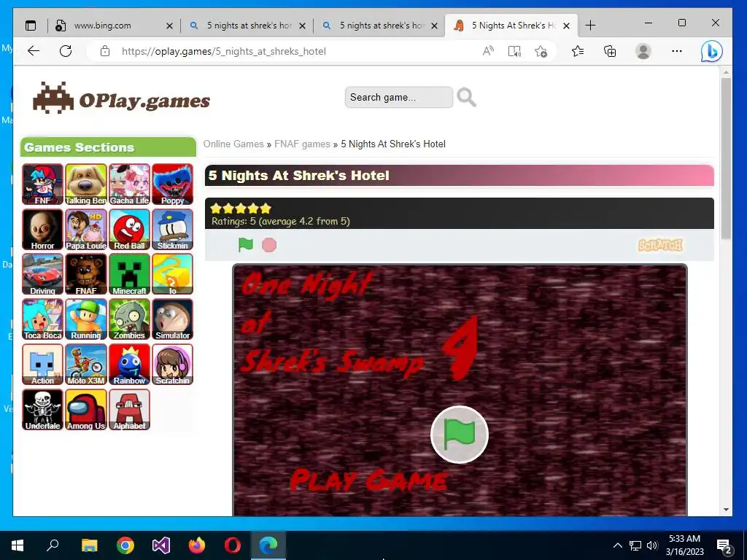Open the Alphabet games section
This screenshot has height=560, width=747.
[x=129, y=410]
